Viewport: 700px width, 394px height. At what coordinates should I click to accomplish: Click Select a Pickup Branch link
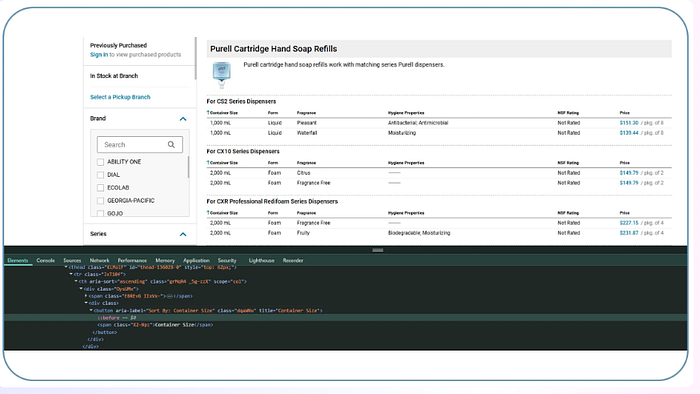(120, 97)
